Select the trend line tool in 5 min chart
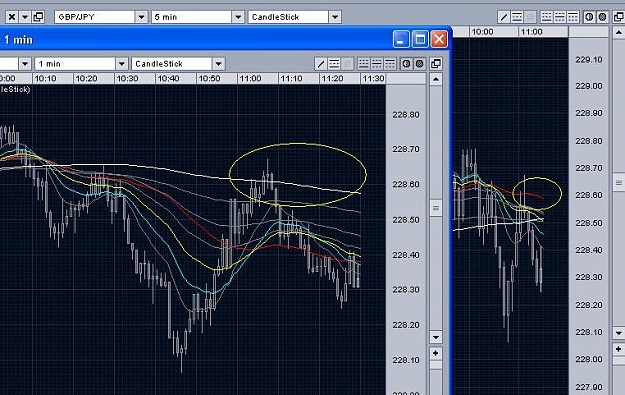This screenshot has width=625, height=395. pos(504,17)
